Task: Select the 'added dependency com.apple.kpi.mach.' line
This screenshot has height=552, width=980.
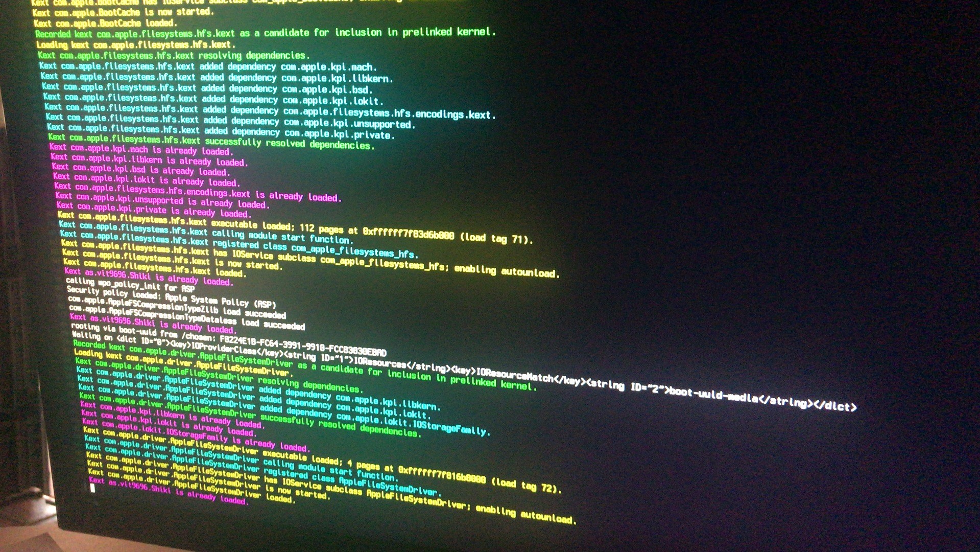Action: click(x=208, y=66)
